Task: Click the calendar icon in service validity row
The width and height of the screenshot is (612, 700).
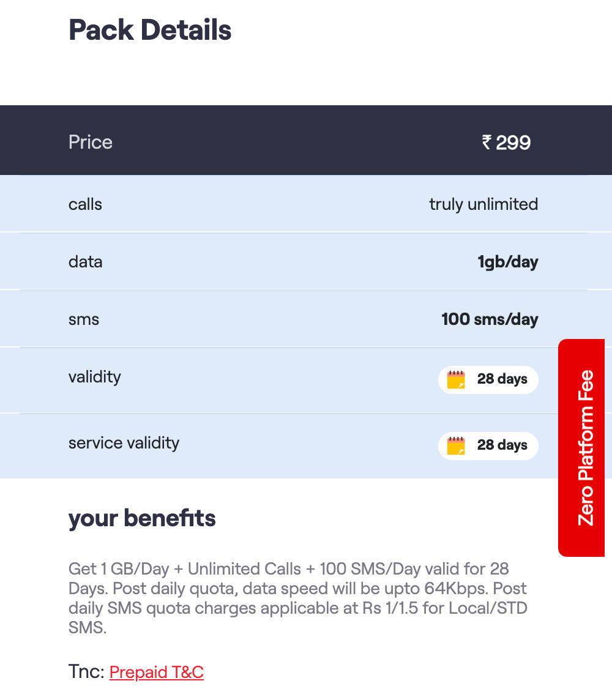Action: pos(456,445)
